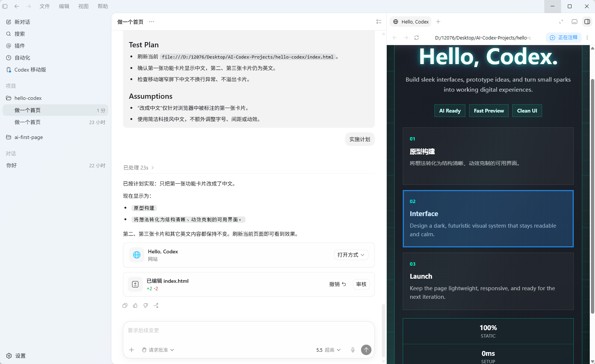This screenshot has height=364, width=595.
Task: Open 设置 settings
Action: pos(16,356)
